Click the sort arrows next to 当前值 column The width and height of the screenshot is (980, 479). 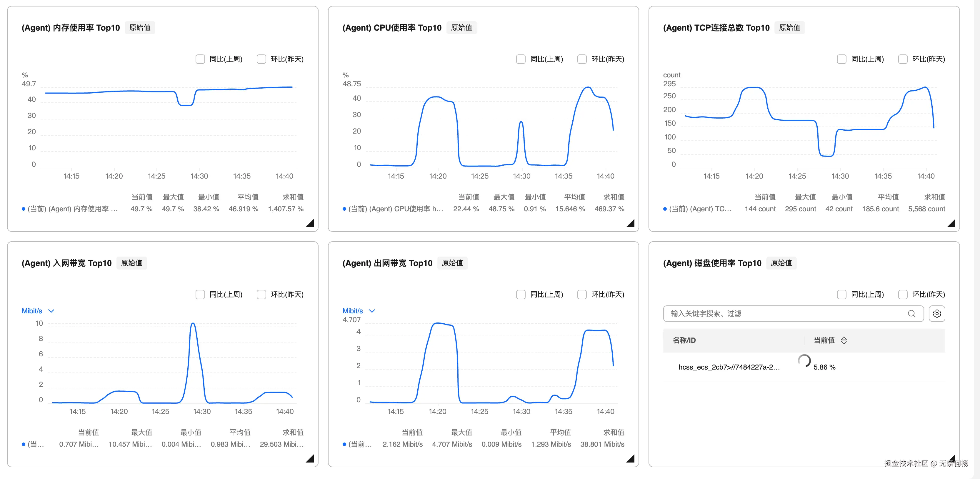point(844,340)
